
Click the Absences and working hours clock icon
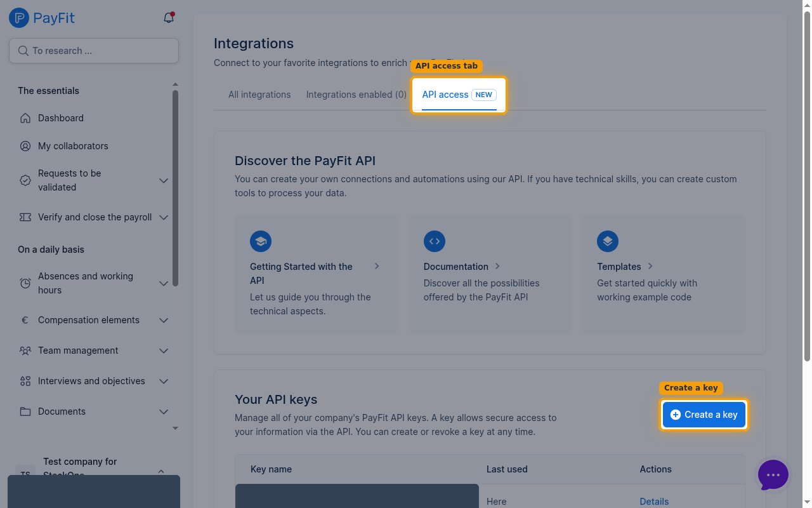coord(25,283)
